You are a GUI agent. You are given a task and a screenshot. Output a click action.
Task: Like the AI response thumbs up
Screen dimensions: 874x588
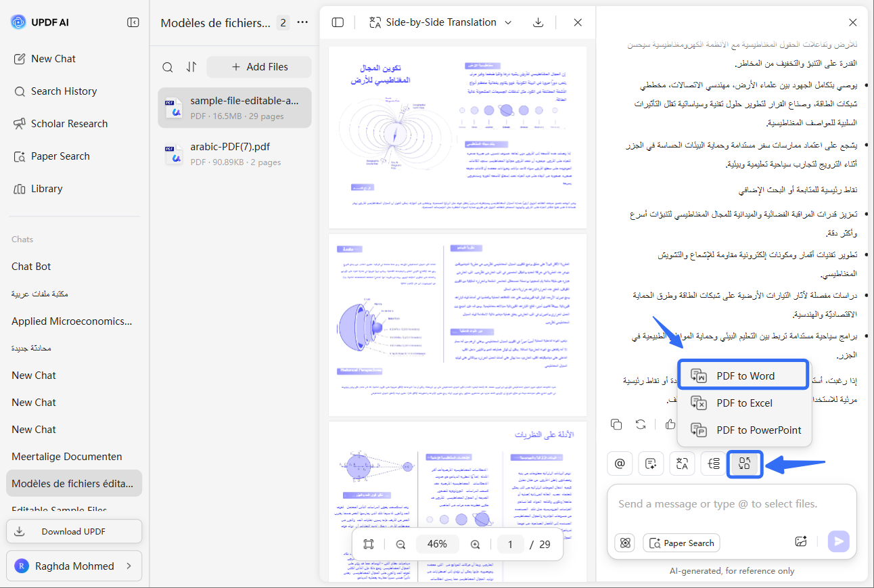[670, 424]
